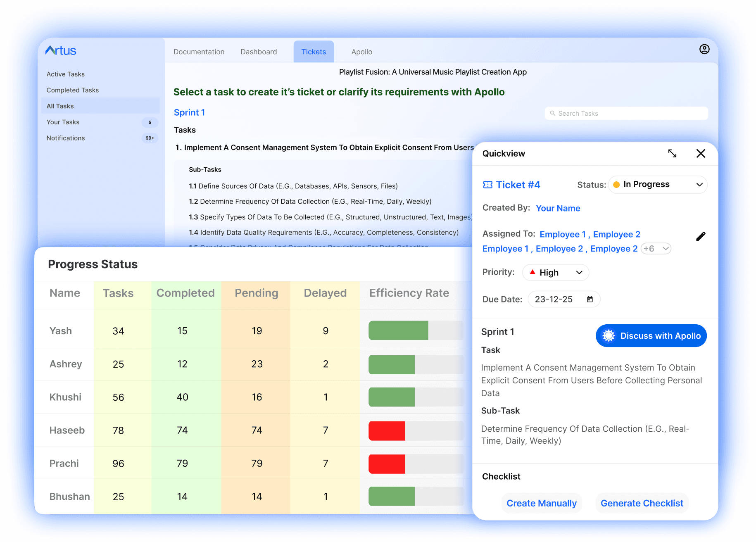Select task 1 Implement A Consent Management System

click(325, 147)
